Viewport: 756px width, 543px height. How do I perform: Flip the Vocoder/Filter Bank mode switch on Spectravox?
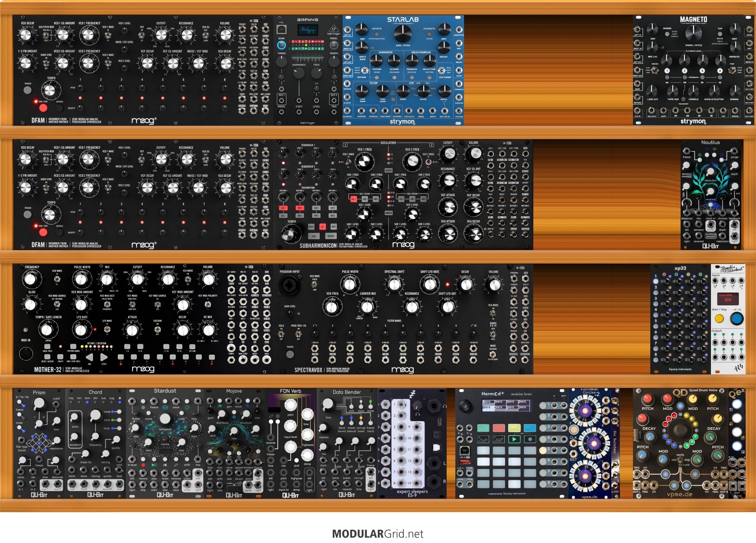(493, 354)
